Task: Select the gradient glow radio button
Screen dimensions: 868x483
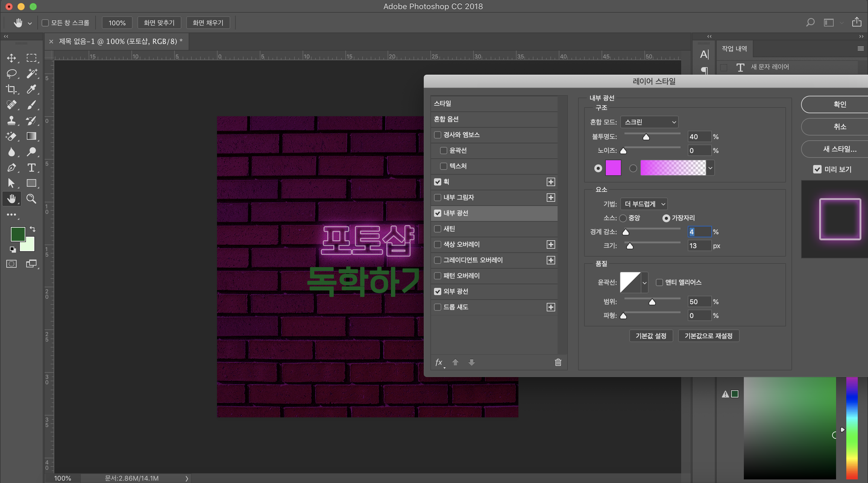Action: (x=633, y=168)
